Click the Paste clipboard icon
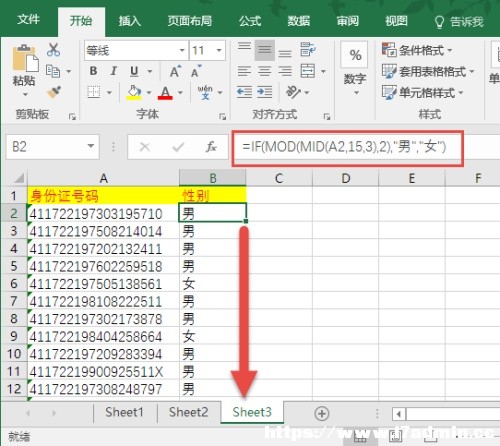The image size is (500, 446). [x=25, y=59]
